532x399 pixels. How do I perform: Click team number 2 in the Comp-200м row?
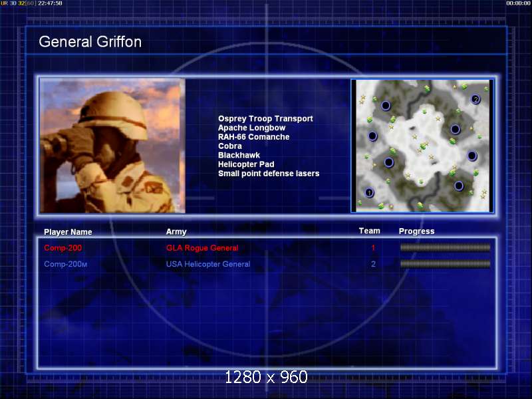tap(373, 264)
